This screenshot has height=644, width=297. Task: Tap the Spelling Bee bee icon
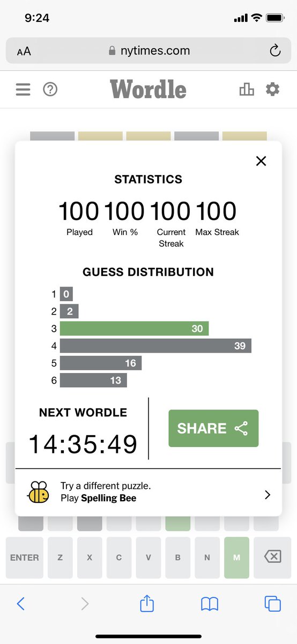(x=38, y=492)
